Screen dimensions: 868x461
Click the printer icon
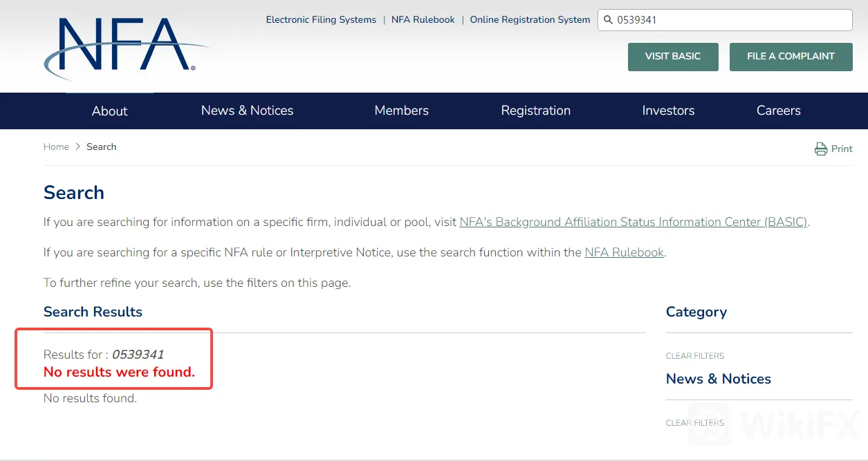pos(821,149)
